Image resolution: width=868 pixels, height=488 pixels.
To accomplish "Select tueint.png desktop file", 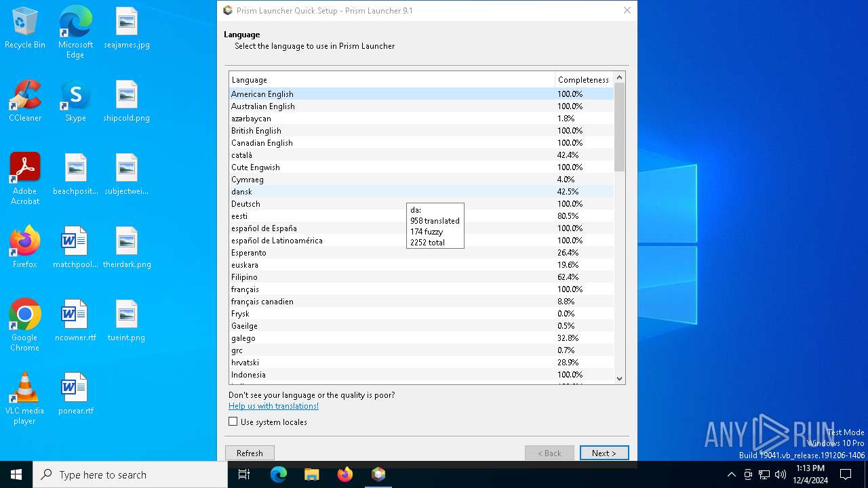I will click(127, 321).
